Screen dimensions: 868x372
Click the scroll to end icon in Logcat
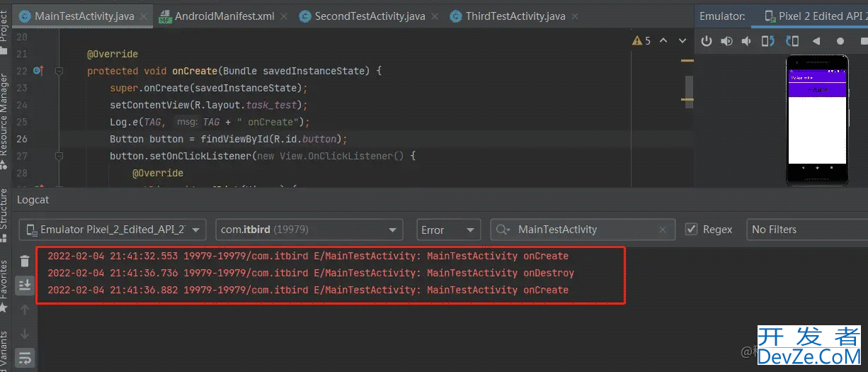click(x=25, y=285)
